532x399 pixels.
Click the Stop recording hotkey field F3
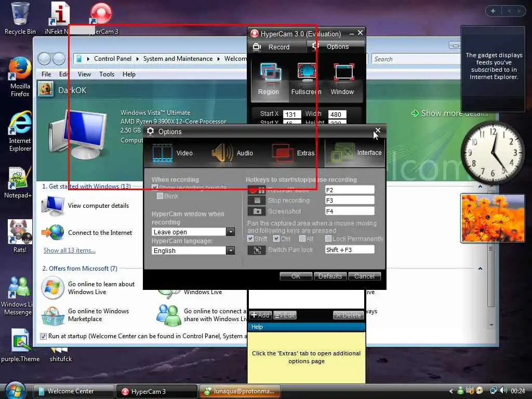pyautogui.click(x=350, y=200)
